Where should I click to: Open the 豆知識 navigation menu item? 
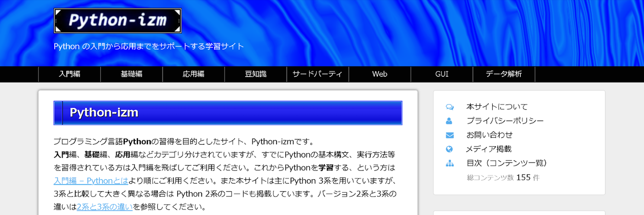tap(256, 74)
